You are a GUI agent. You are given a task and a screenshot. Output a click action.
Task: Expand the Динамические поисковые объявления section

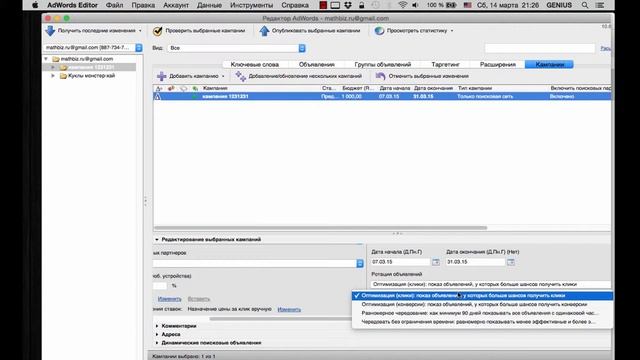pos(157,343)
